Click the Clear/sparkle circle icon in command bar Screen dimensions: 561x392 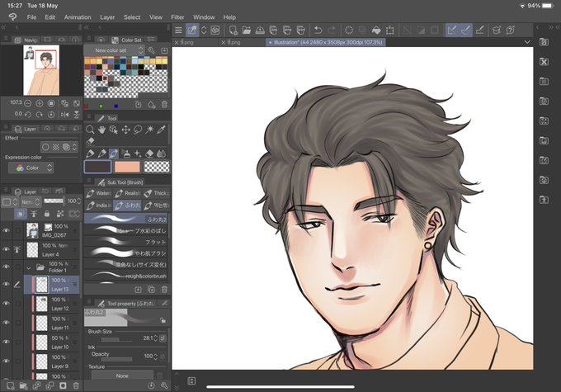click(349, 31)
